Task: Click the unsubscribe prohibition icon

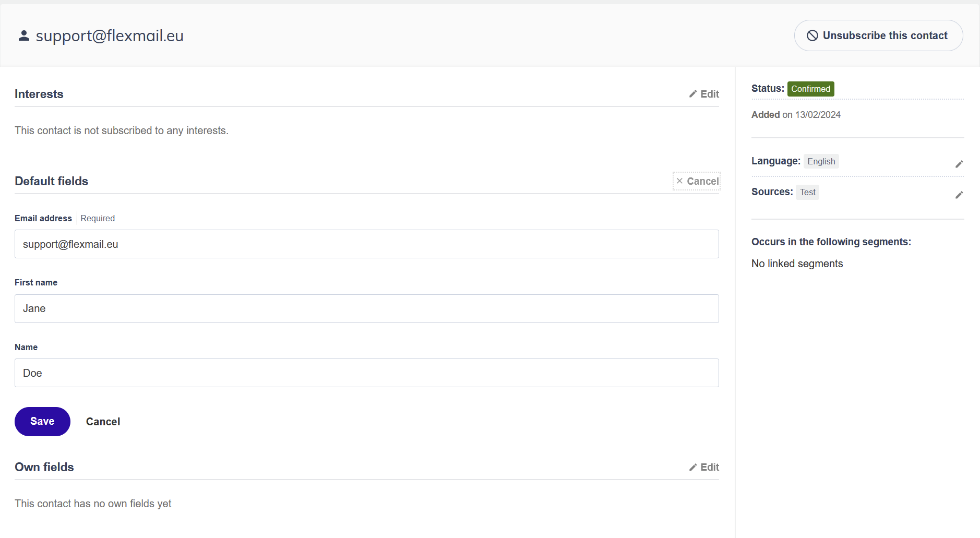Action: click(x=812, y=35)
